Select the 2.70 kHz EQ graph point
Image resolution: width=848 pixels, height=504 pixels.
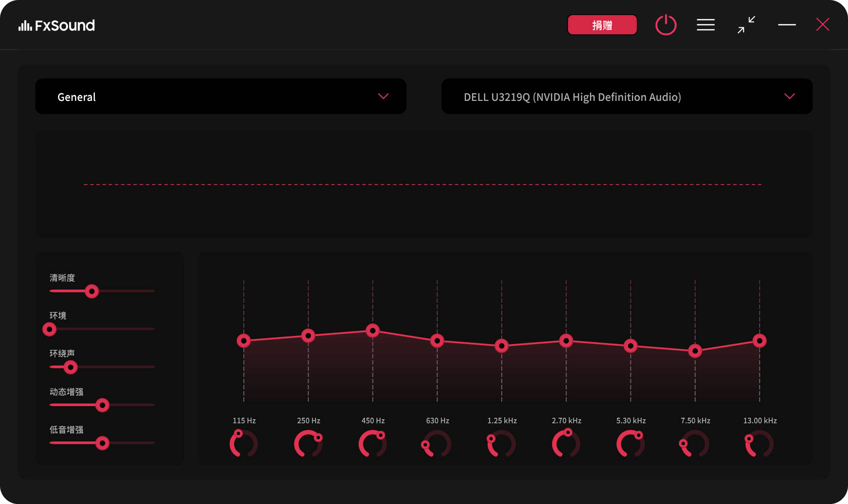pyautogui.click(x=566, y=341)
